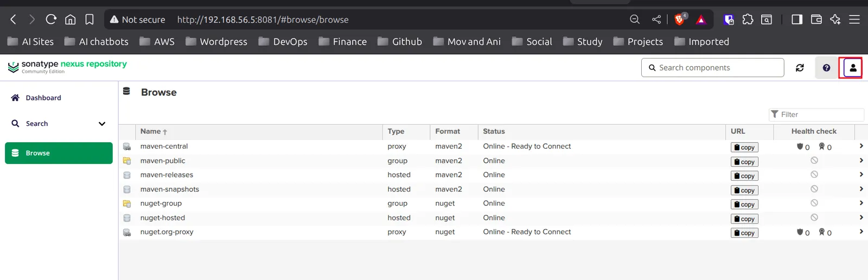Open the Leo AI sparkle icon
868x280 pixels.
click(x=835, y=20)
